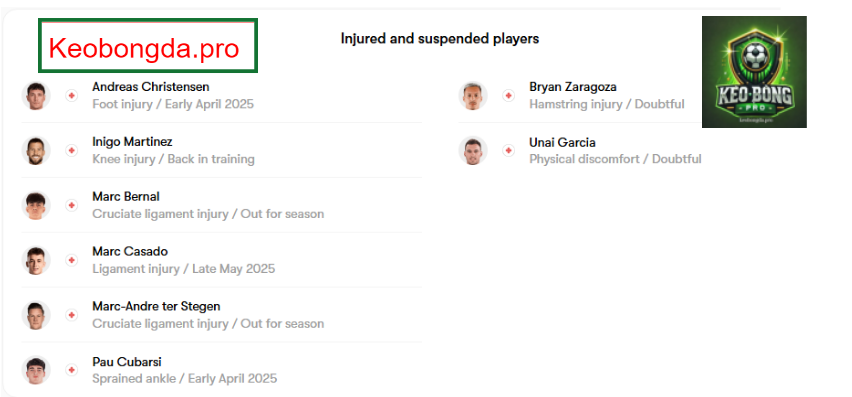Click injury cross icon beside ter Stegen

click(71, 315)
